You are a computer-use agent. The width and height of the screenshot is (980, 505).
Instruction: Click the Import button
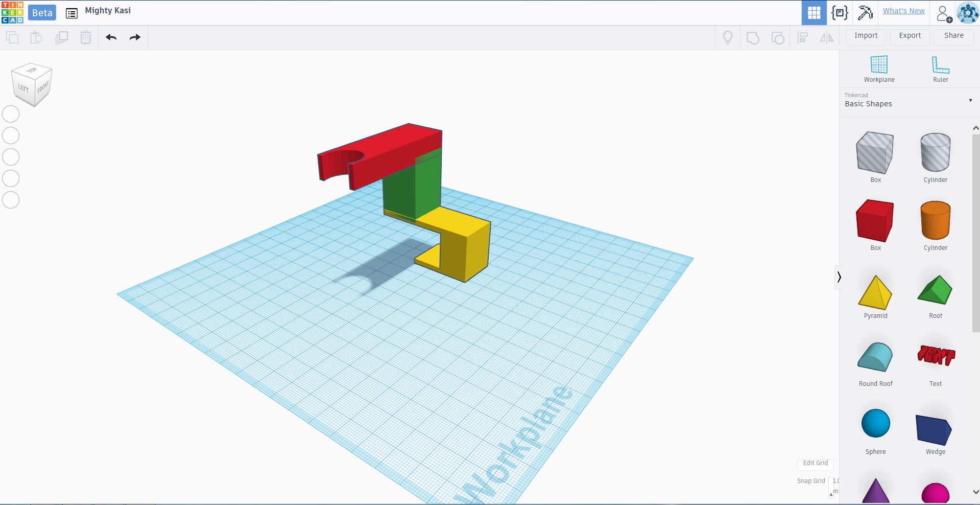pos(866,36)
